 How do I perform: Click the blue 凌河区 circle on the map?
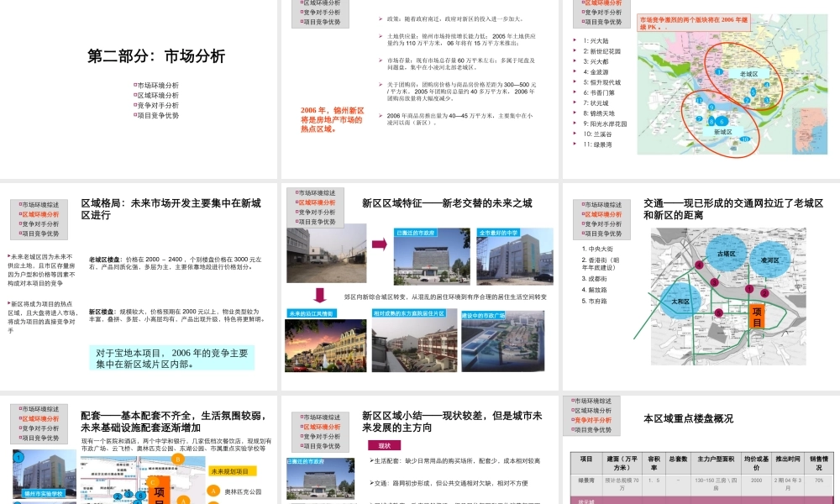pos(770,260)
